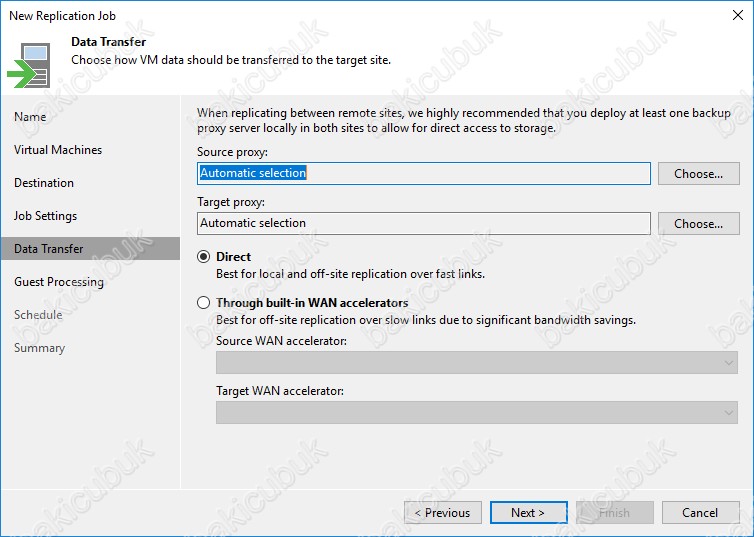Close the New Replication Job dialog
754x537 pixels.
pyautogui.click(x=738, y=15)
